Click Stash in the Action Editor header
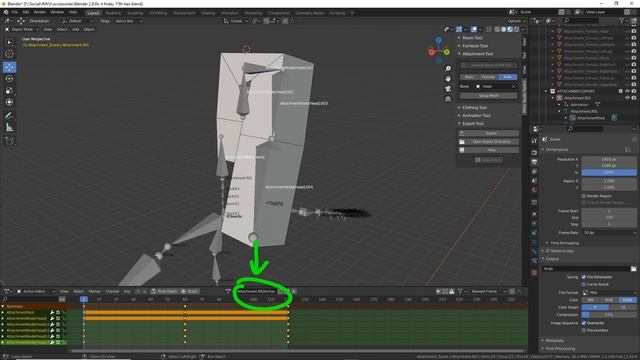This screenshot has width=640, height=360. [x=189, y=291]
